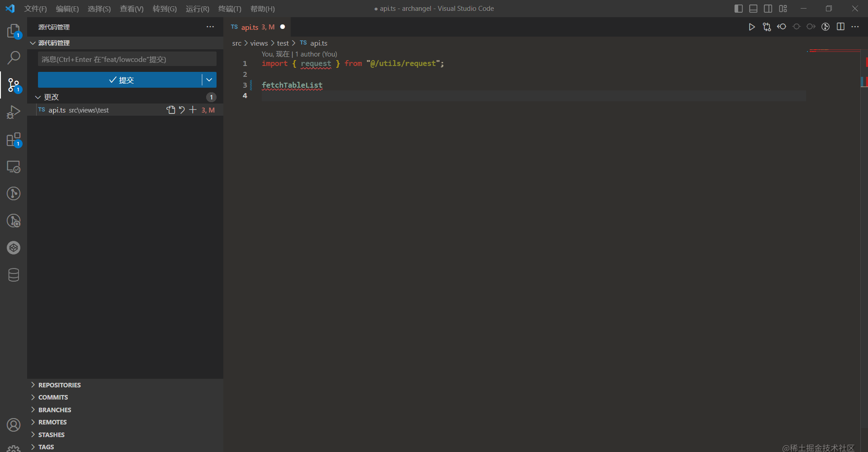Open the 帮助(H) menu

tap(263, 9)
